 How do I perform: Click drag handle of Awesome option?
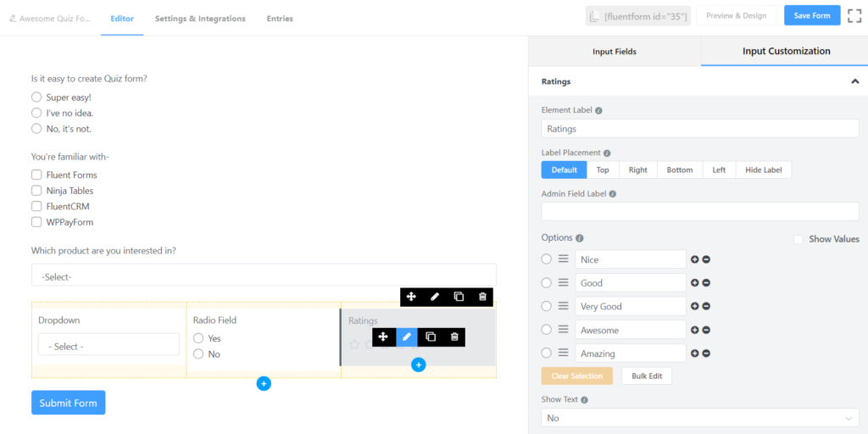(x=563, y=330)
